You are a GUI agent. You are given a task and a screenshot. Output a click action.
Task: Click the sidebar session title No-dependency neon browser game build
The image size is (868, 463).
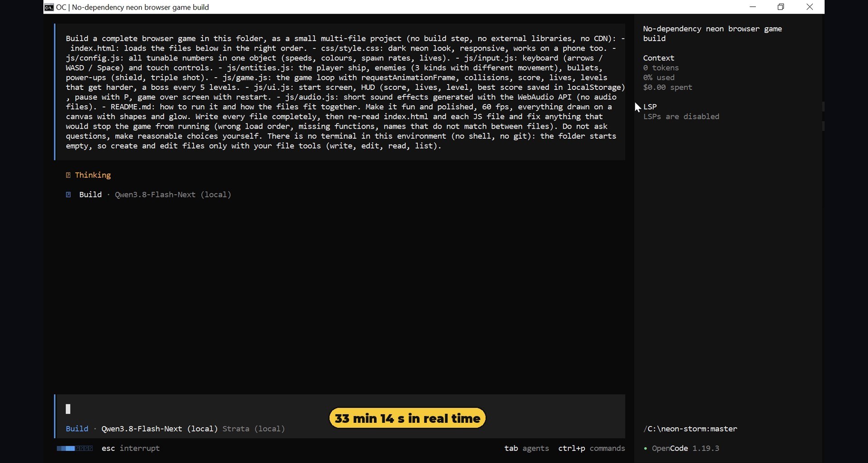[712, 33]
